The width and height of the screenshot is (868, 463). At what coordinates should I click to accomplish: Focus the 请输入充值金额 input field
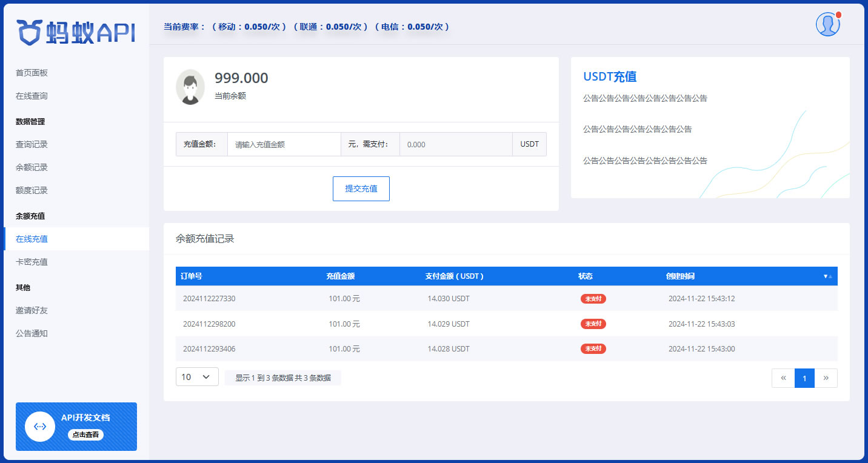[284, 144]
